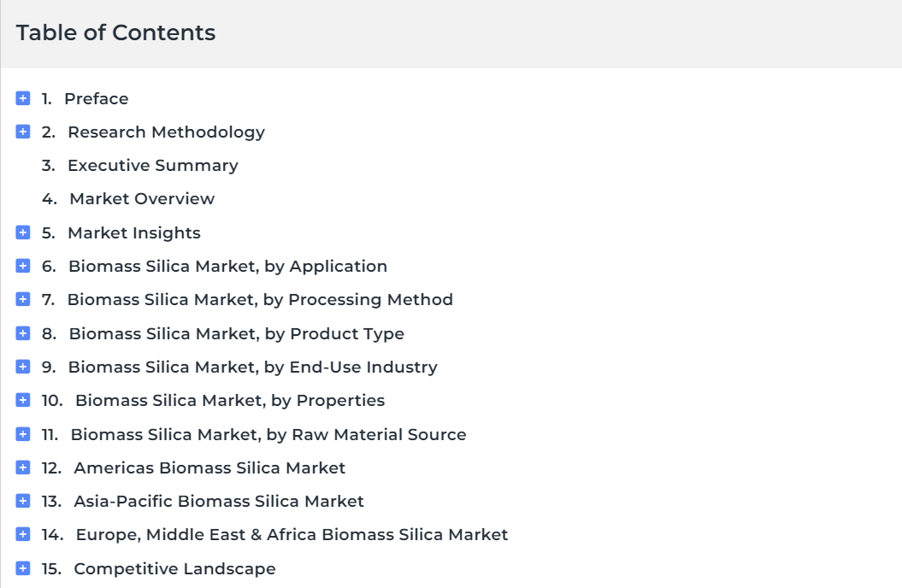Open plus icon for Processing Method section
The height and width of the screenshot is (588, 902).
23,299
